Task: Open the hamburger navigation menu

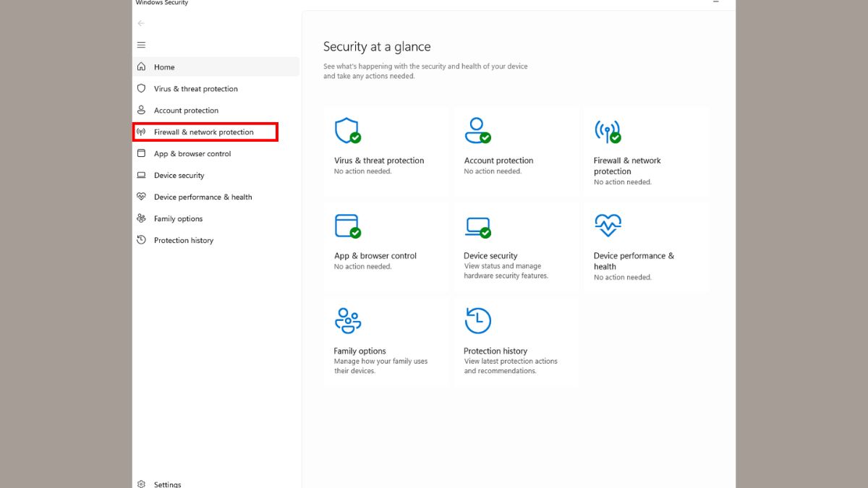Action: point(141,45)
